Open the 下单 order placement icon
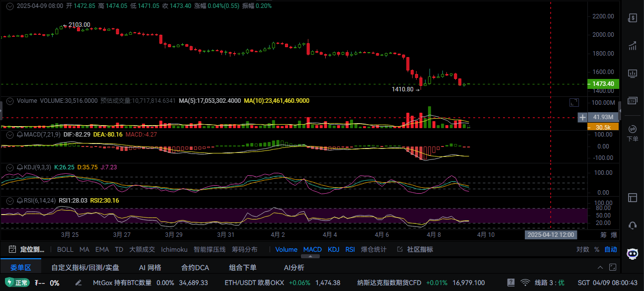 click(x=632, y=133)
